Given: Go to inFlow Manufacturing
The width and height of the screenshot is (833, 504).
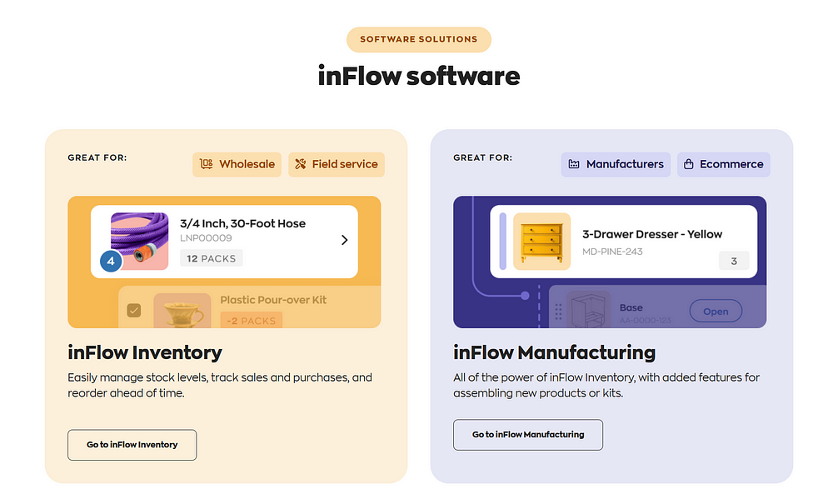Looking at the screenshot, I should tap(528, 435).
